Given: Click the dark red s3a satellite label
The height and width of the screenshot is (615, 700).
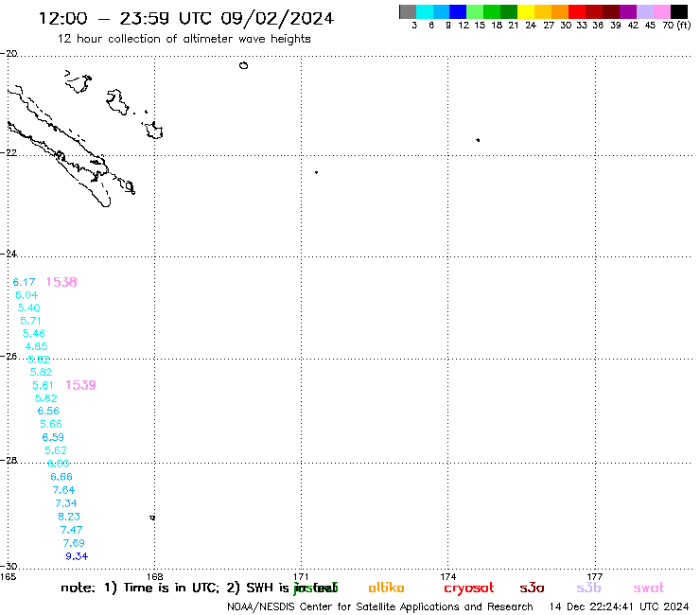Looking at the screenshot, I should (x=532, y=589).
